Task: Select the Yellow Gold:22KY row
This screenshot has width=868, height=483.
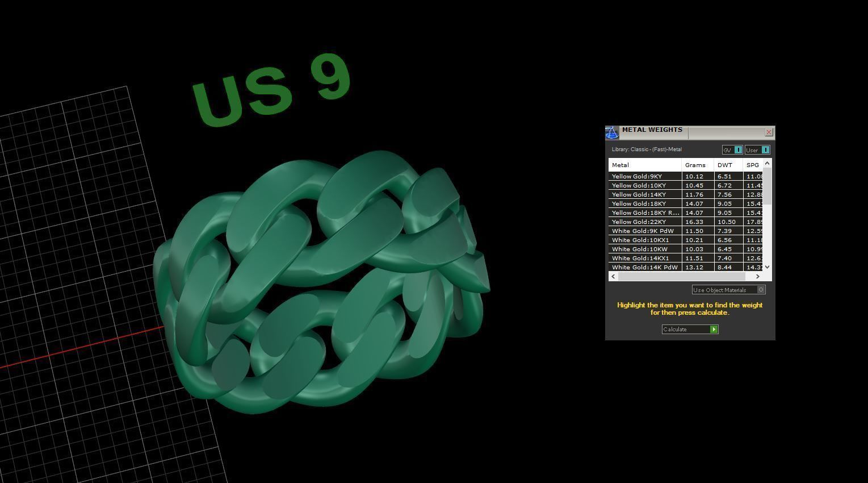Action: pyautogui.click(x=686, y=222)
